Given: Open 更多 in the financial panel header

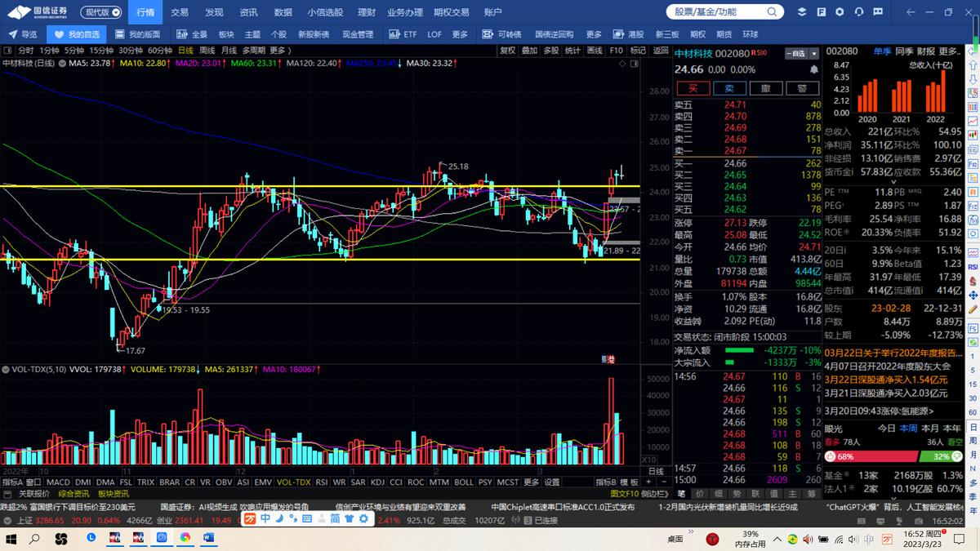Looking at the screenshot, I should (951, 51).
